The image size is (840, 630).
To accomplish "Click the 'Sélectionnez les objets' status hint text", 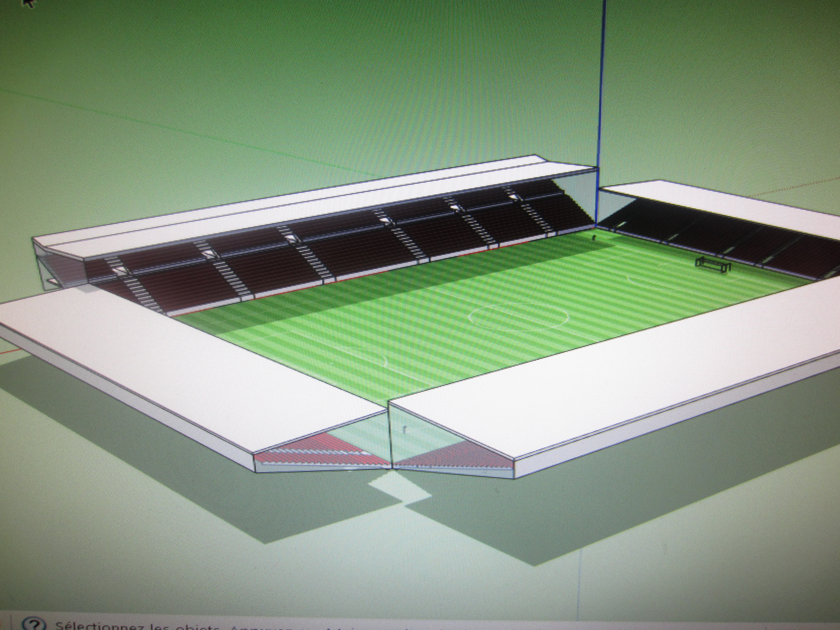I will point(137,626).
